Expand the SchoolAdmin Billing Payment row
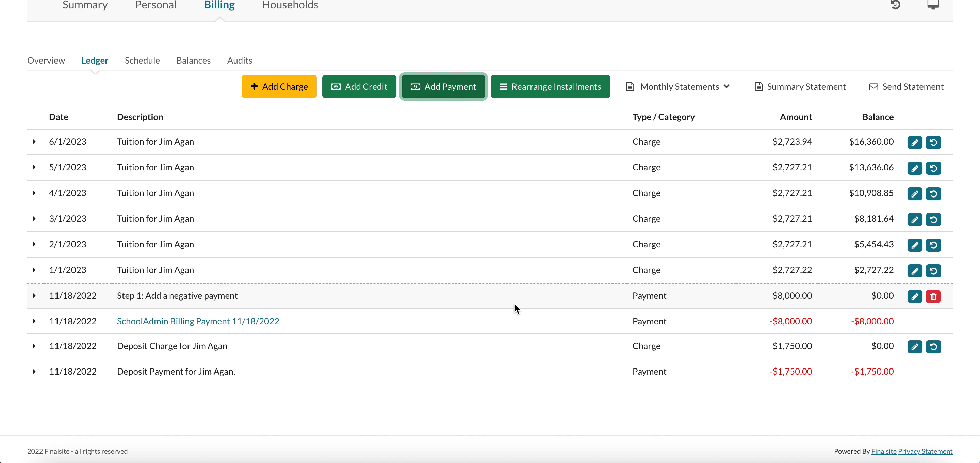980x463 pixels. [x=34, y=321]
